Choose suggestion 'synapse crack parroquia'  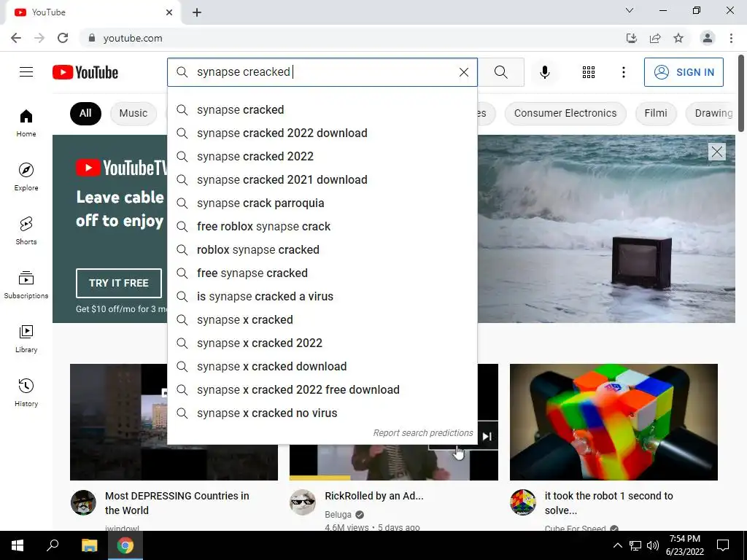[322, 203]
